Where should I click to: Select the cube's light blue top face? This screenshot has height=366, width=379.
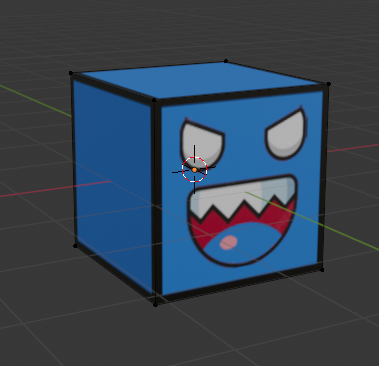200,79
